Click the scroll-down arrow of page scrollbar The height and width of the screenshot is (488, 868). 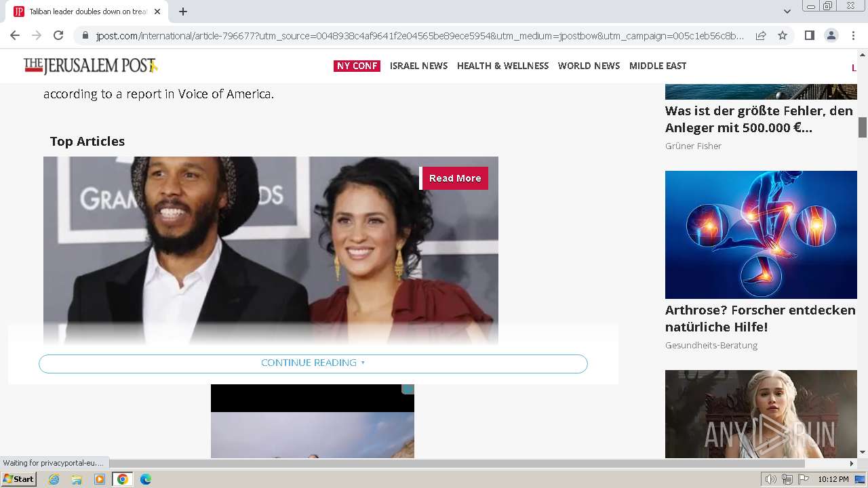(863, 452)
